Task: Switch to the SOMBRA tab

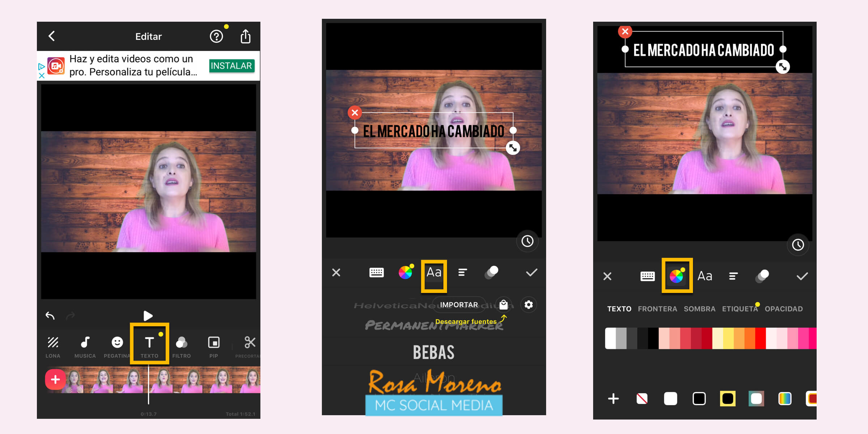Action: pos(699,309)
